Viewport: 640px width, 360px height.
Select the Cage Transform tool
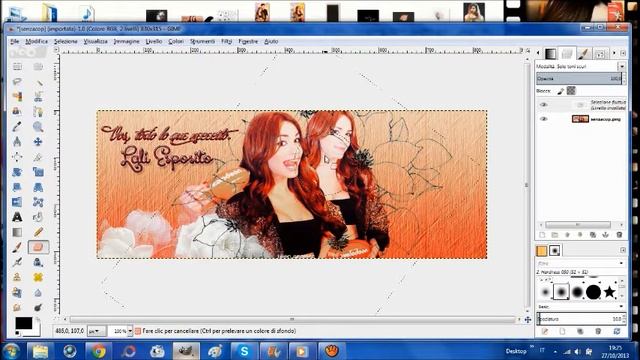38,202
